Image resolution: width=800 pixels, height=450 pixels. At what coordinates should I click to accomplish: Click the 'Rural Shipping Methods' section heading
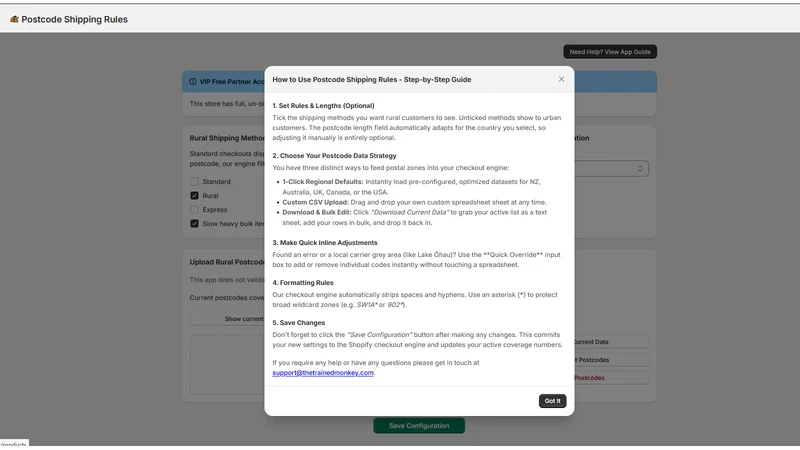point(227,138)
